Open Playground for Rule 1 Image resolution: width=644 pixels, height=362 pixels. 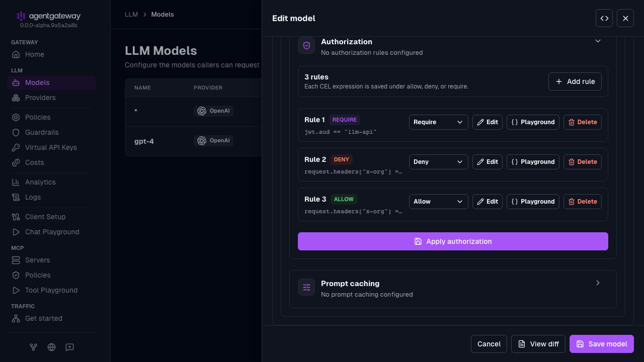tap(533, 122)
